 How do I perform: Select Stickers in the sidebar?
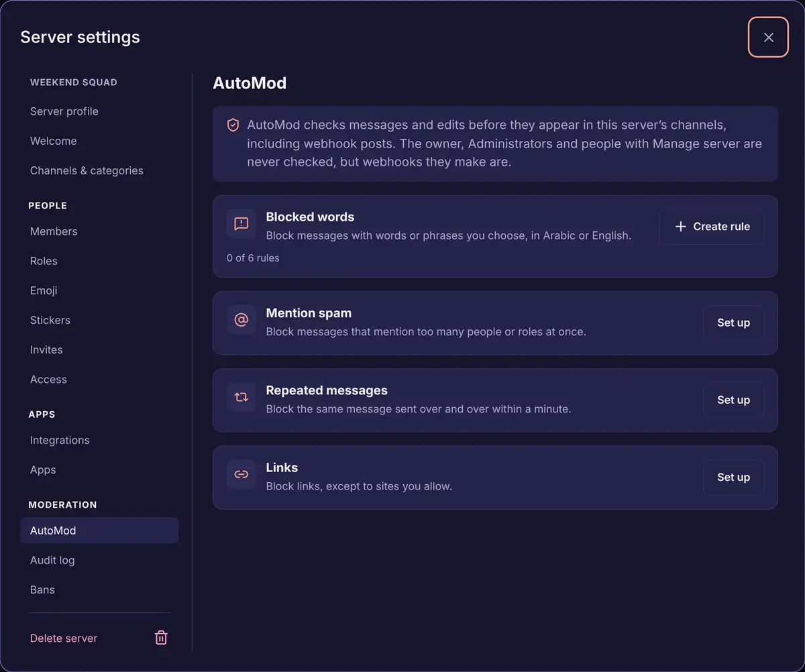coord(99,320)
